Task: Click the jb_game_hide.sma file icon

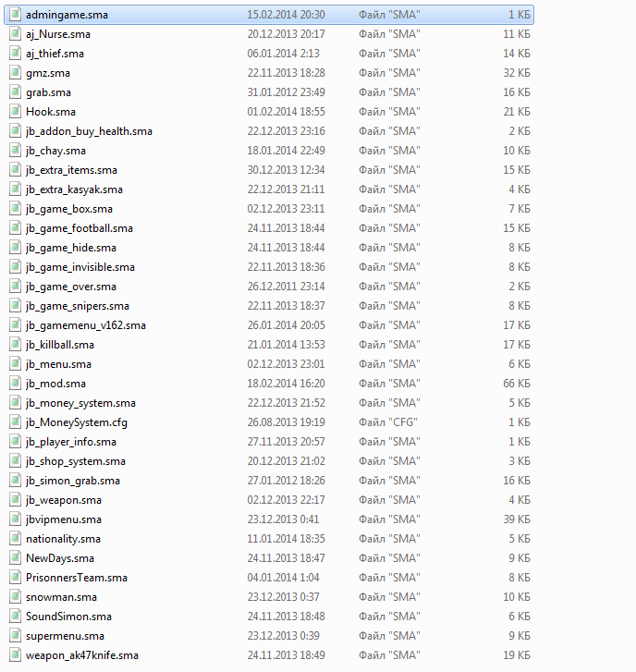Action: [x=15, y=248]
